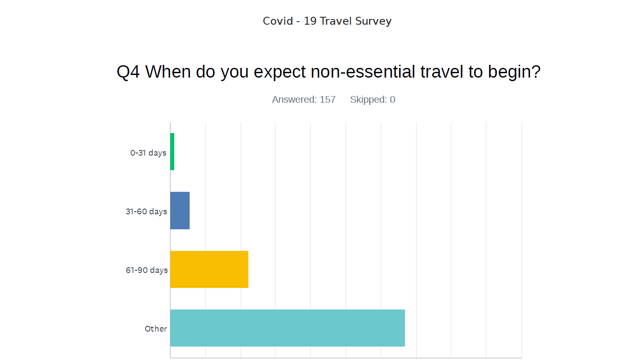Viewport: 644px width, 362px height.
Task: Click the '0-31 days' axis label
Action: point(148,153)
